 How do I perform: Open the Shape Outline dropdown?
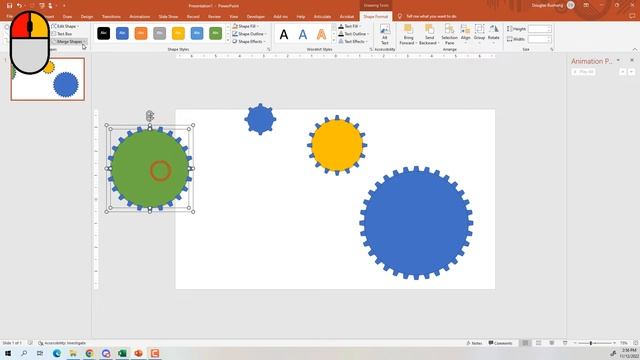[x=250, y=34]
